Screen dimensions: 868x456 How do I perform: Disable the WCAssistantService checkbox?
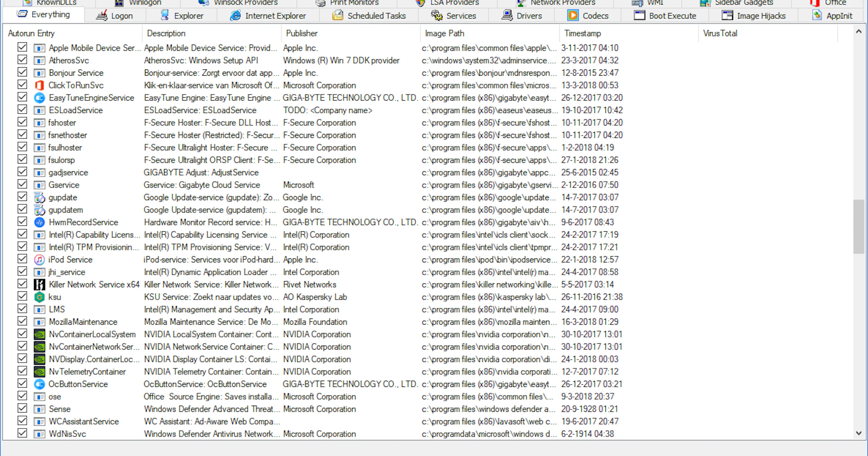click(22, 421)
